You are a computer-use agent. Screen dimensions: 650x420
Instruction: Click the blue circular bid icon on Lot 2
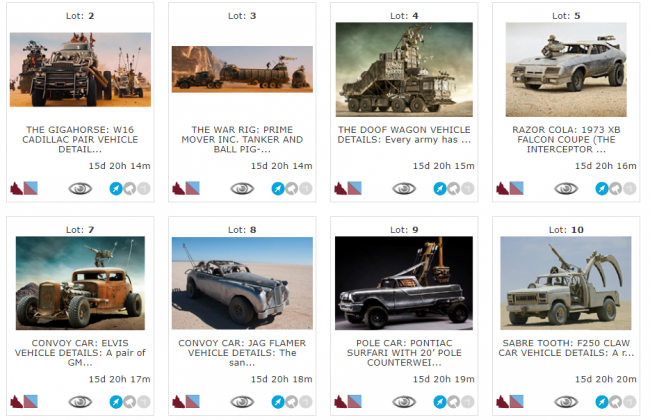tap(116, 189)
